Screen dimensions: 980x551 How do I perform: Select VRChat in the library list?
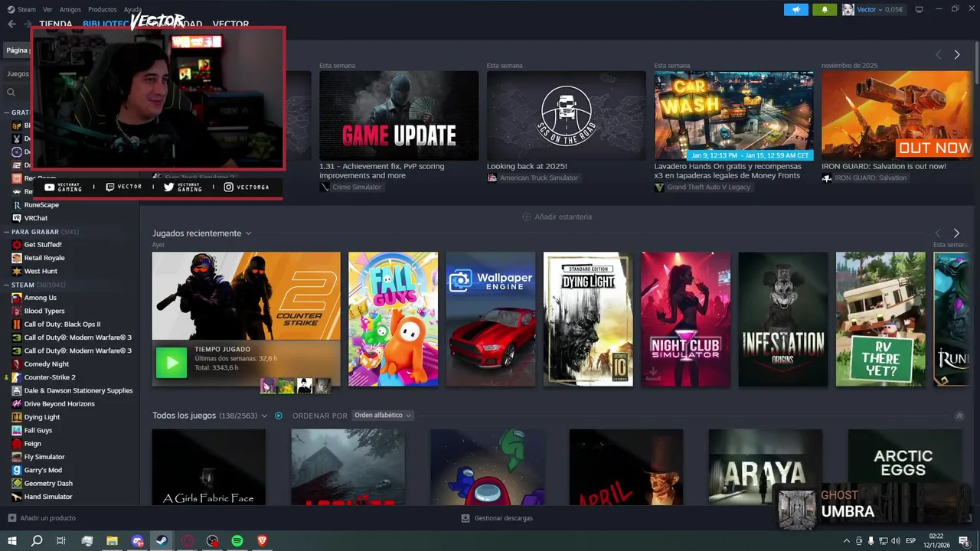pyautogui.click(x=36, y=218)
